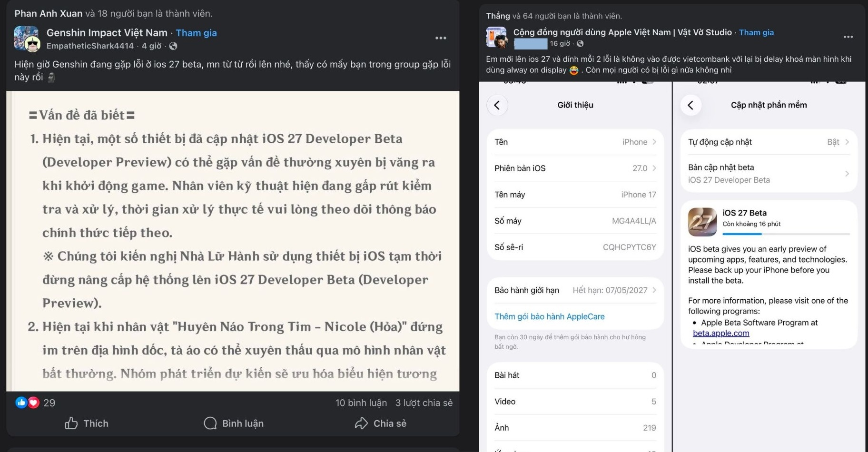
Task: Open the beta.apple.com link
Action: click(721, 333)
